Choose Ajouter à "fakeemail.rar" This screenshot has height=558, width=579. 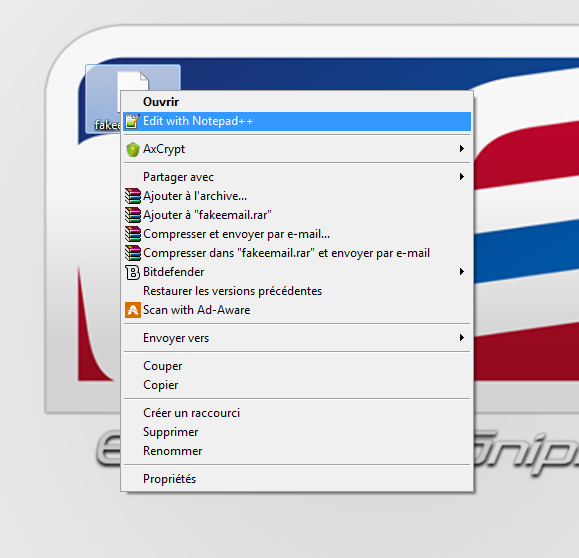click(x=297, y=215)
